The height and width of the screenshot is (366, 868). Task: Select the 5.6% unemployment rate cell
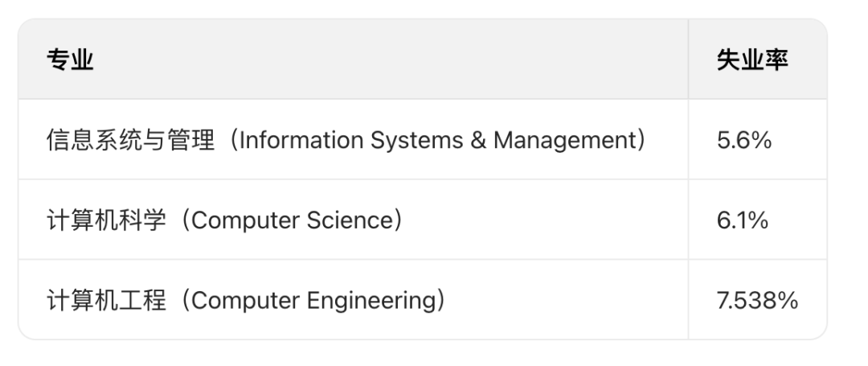tap(743, 140)
